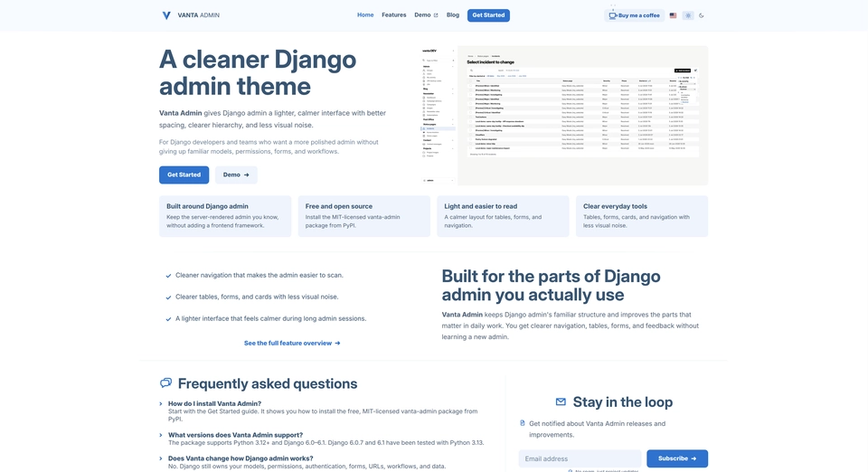Expand 'What versions does Vanta Admin support?' question
868x472 pixels.
(235, 435)
